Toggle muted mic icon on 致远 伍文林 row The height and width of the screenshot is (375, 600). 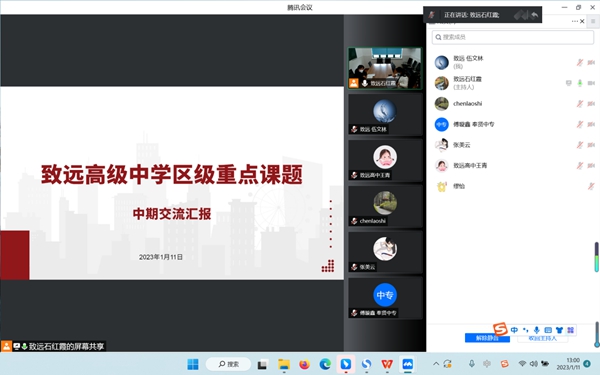coord(580,62)
